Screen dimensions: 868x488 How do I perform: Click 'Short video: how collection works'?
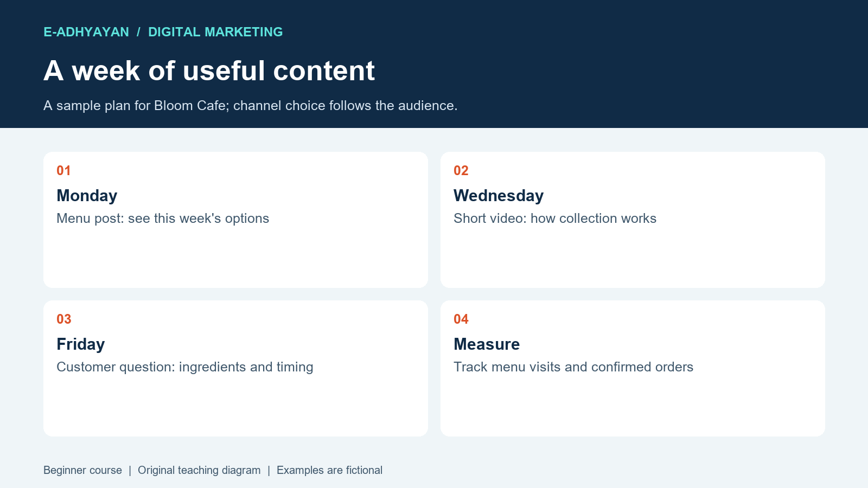click(555, 219)
